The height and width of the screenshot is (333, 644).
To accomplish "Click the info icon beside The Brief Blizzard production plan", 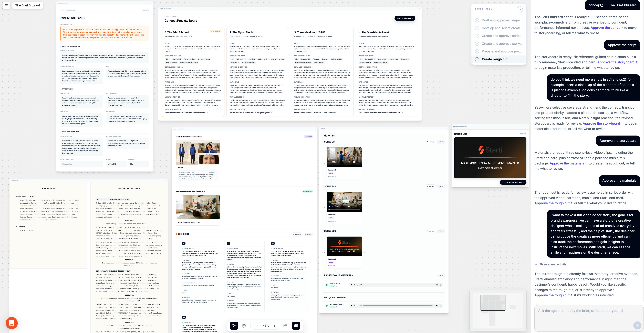I will tap(208, 113).
